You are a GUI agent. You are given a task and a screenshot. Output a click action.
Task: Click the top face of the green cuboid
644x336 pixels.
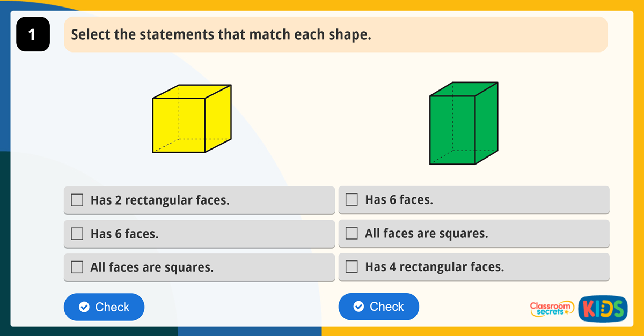tap(464, 89)
